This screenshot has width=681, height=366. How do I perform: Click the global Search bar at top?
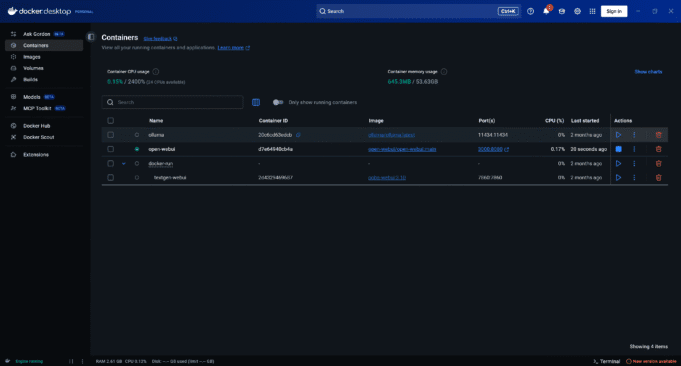pos(417,11)
